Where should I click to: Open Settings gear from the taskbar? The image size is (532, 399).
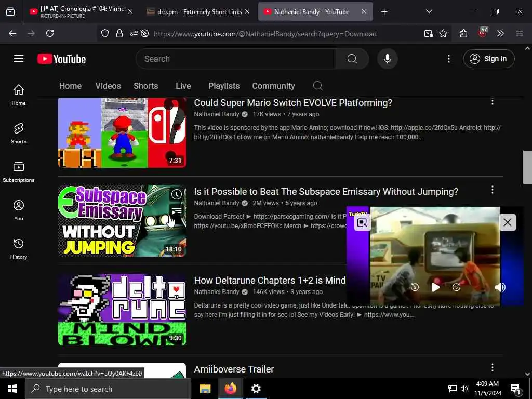256,389
